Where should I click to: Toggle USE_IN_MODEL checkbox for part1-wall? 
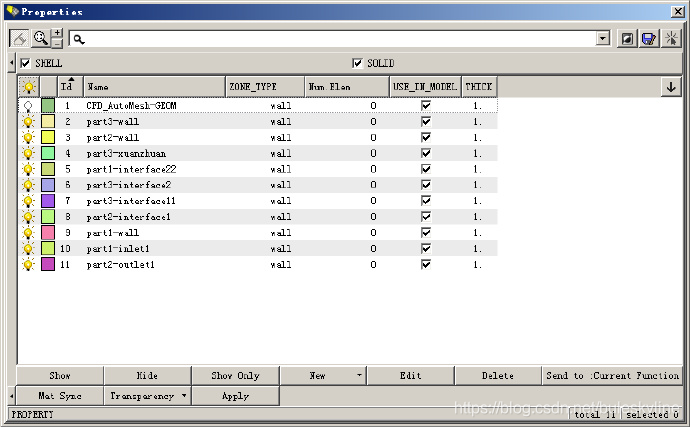tap(426, 233)
